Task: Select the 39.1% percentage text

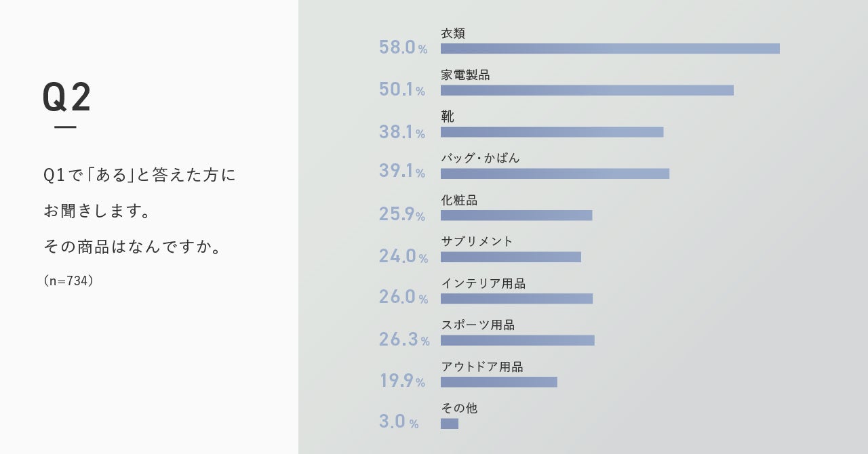Action: pyautogui.click(x=402, y=172)
